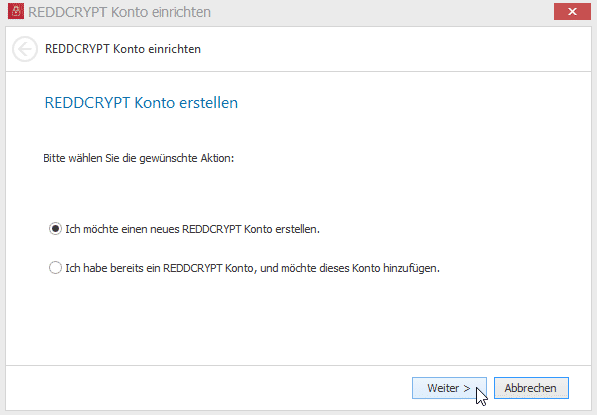Close the REDDCRYPT setup dialog window
This screenshot has width=597, height=415.
[572, 12]
